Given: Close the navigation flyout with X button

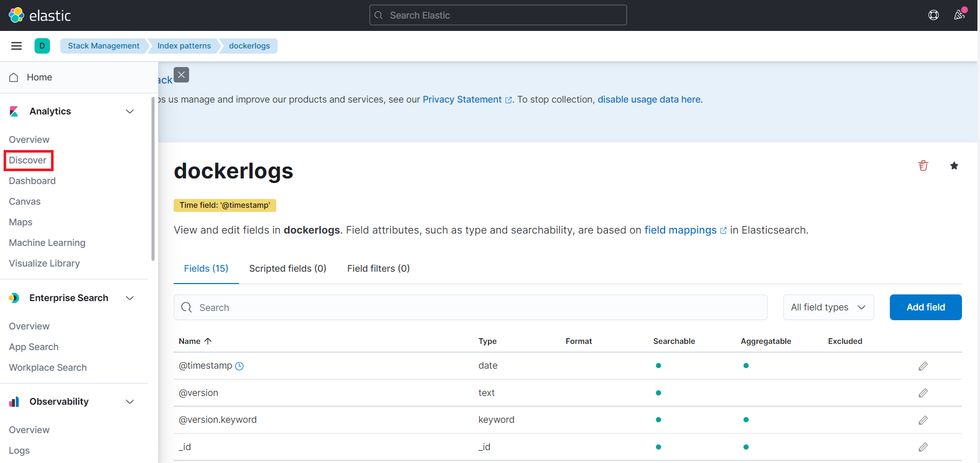Looking at the screenshot, I should [x=181, y=75].
